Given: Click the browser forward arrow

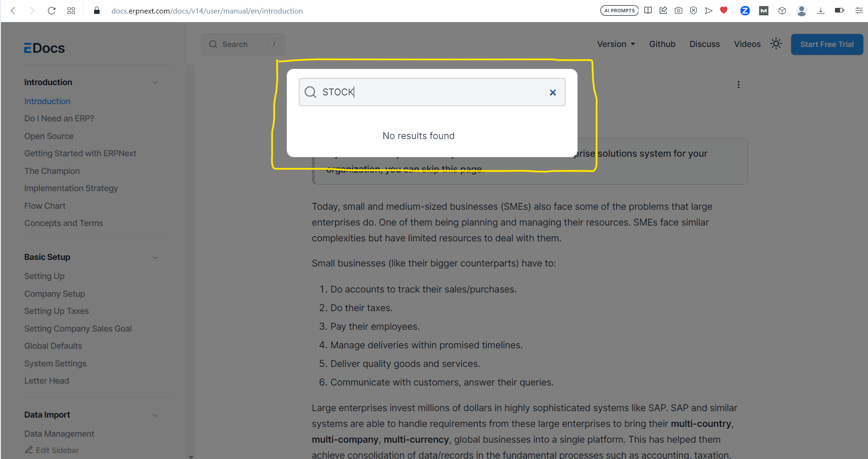Looking at the screenshot, I should 32,10.
